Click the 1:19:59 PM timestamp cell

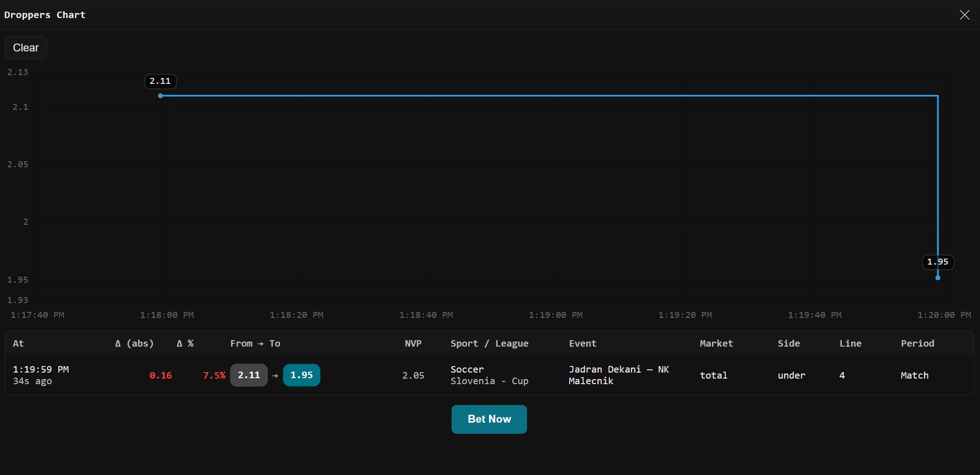(41, 369)
